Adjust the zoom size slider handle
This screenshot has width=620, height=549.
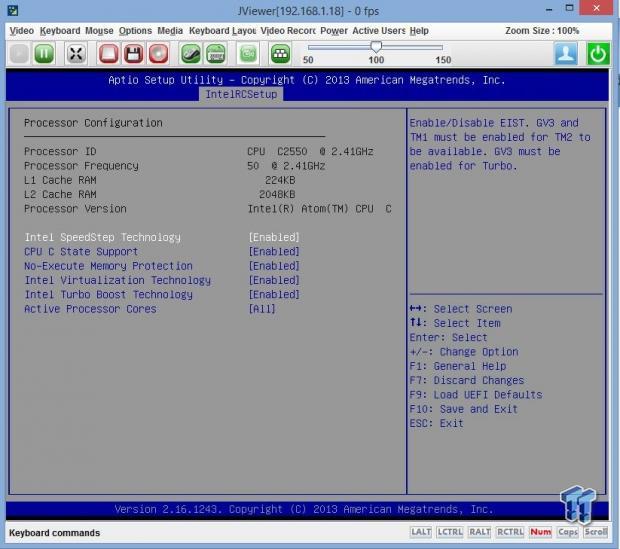click(x=376, y=47)
